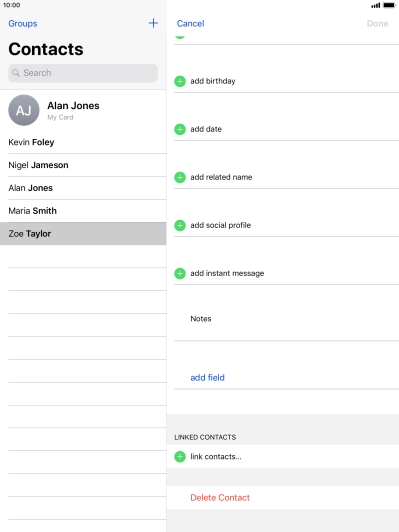This screenshot has width=399, height=532.
Task: Tap the plus icon to add new contact
Action: click(x=153, y=23)
